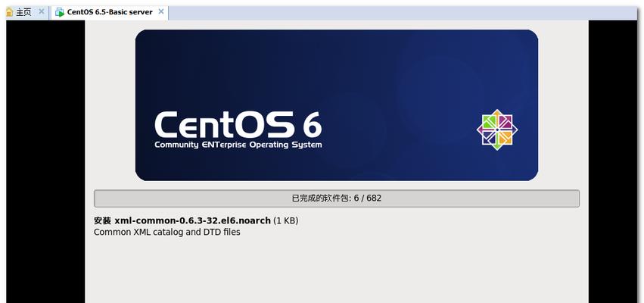
Task: Click the Community ENTerprise Operating System text
Action: point(238,145)
